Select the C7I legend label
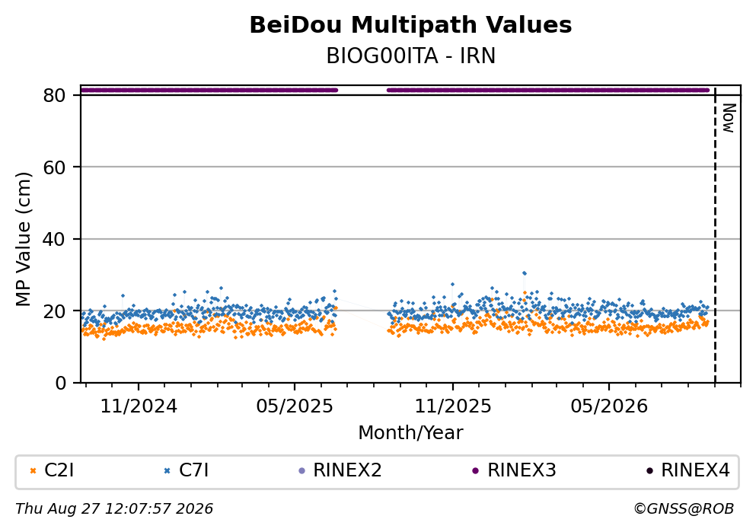Image resolution: width=756 pixels, height=532 pixels. [x=193, y=470]
